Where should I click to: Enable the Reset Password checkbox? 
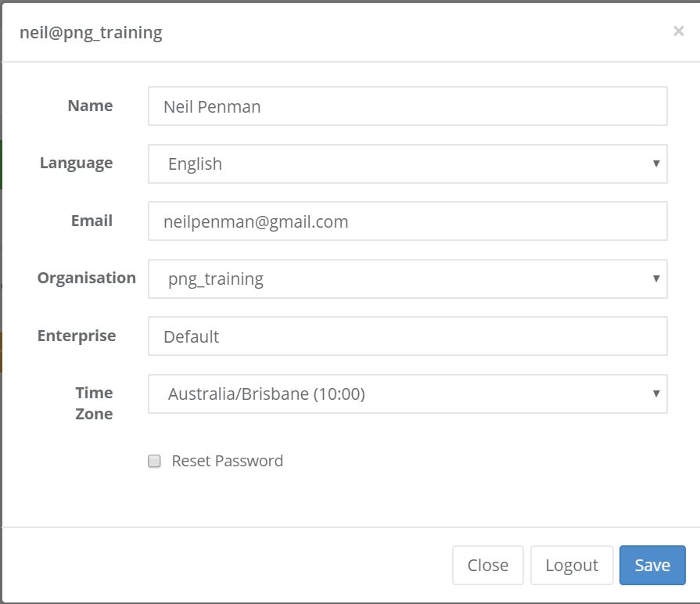(x=155, y=461)
